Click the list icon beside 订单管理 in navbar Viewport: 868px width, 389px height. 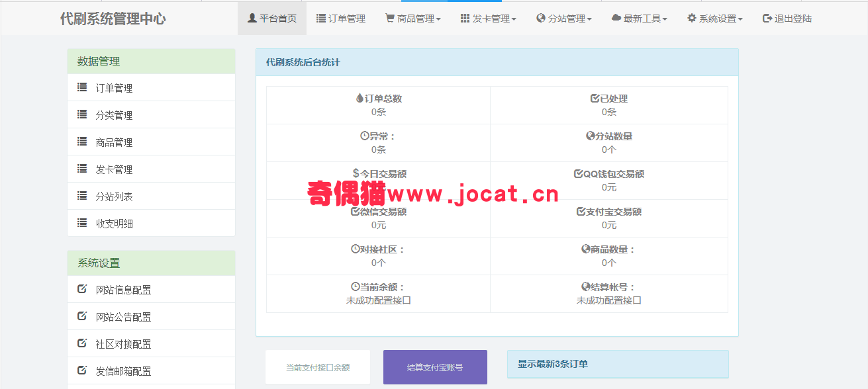coord(320,19)
